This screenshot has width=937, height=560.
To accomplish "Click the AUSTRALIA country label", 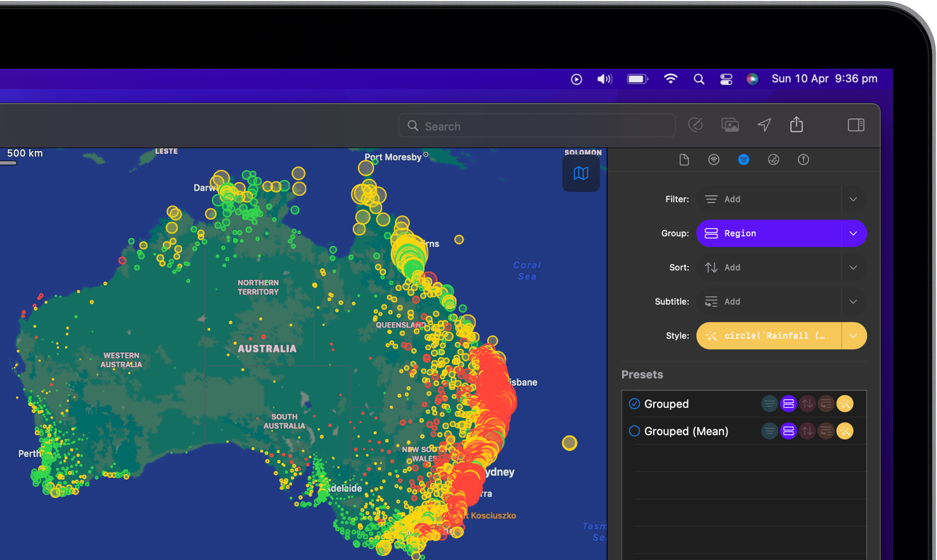I will tap(267, 349).
